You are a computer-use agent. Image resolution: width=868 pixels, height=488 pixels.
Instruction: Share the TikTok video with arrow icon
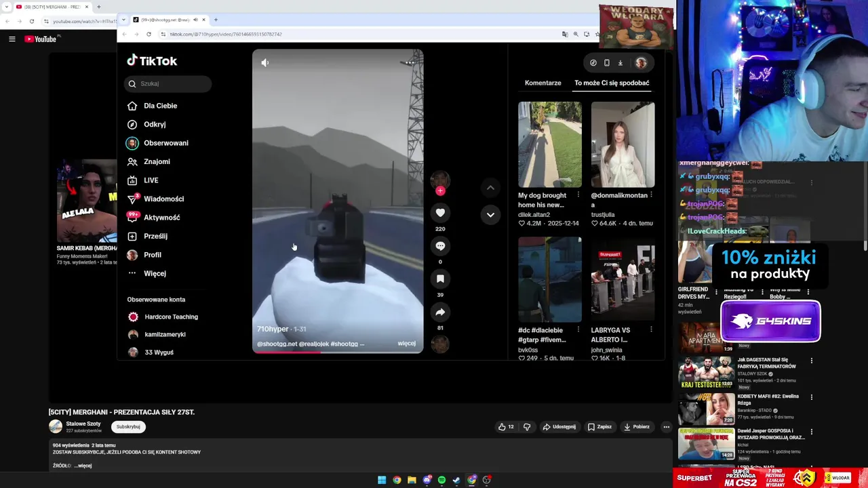(x=440, y=312)
